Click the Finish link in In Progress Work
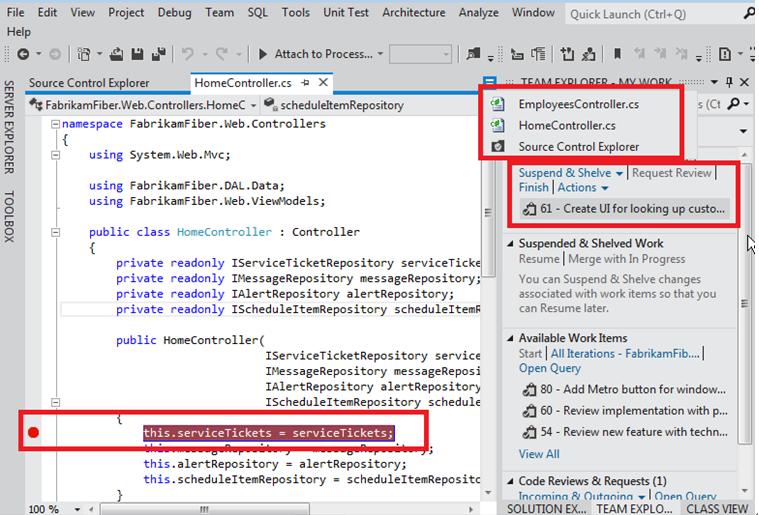Screen dimensions: 759x515 coord(533,187)
